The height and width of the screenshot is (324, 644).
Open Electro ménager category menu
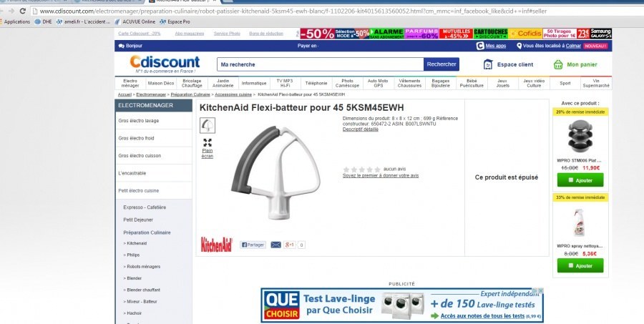(130, 84)
